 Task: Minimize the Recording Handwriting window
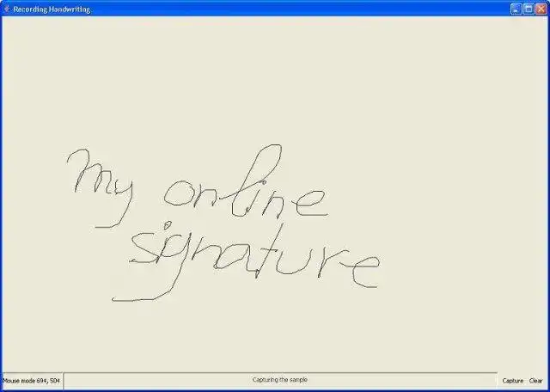tap(516, 9)
